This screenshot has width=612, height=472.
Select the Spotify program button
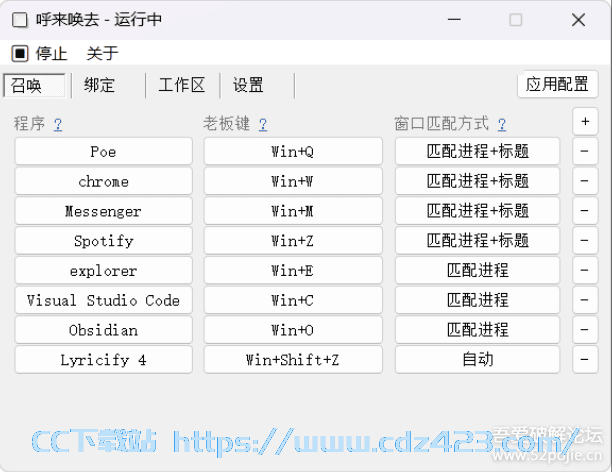click(103, 240)
